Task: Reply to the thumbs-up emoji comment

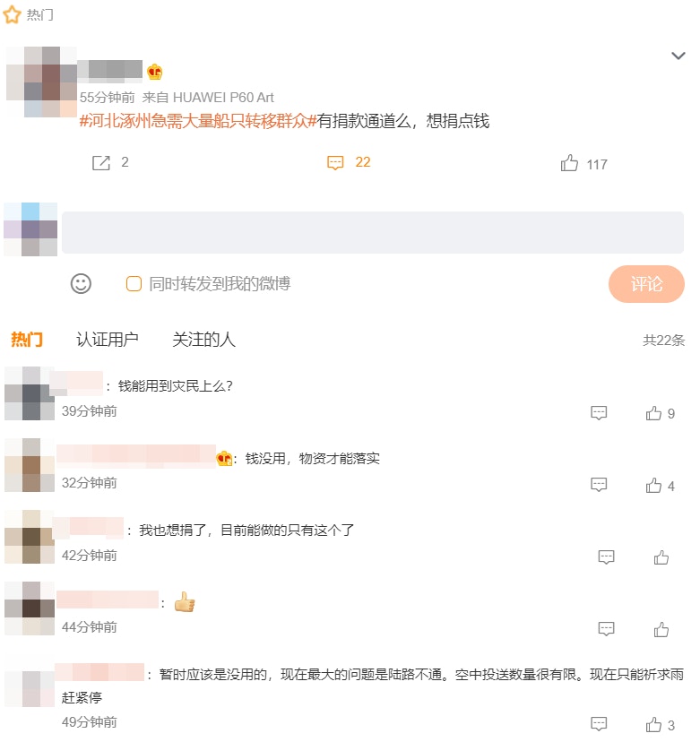Action: pyautogui.click(x=606, y=629)
